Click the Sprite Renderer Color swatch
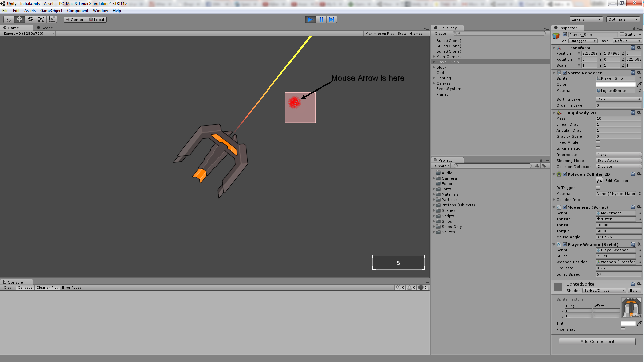This screenshot has width=644, height=362. [616, 84]
